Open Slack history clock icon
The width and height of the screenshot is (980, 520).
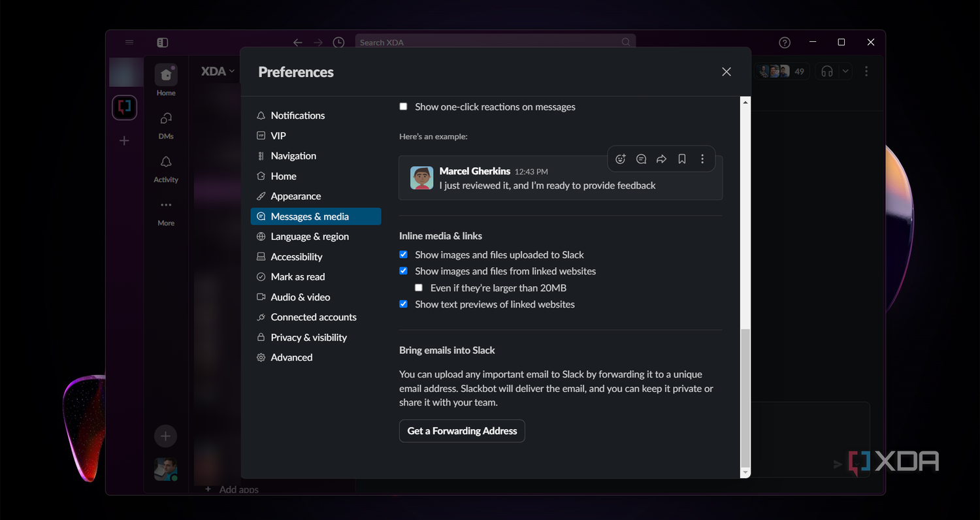(x=338, y=42)
